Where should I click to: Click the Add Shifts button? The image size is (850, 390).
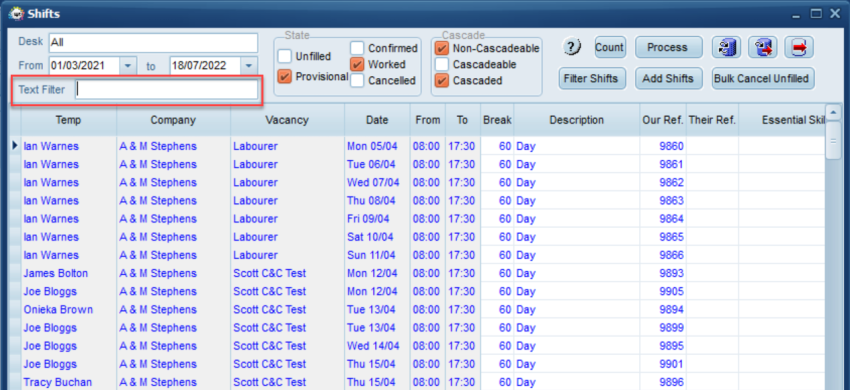click(x=668, y=79)
